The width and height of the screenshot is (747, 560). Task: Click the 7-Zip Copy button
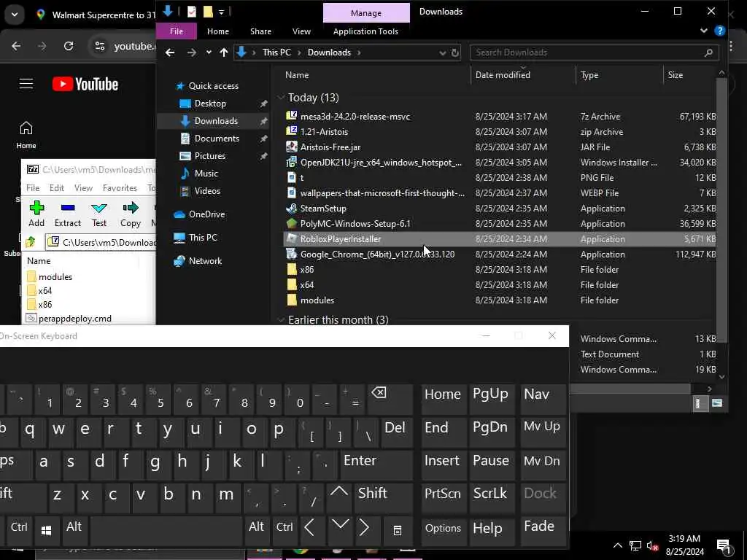130,214
